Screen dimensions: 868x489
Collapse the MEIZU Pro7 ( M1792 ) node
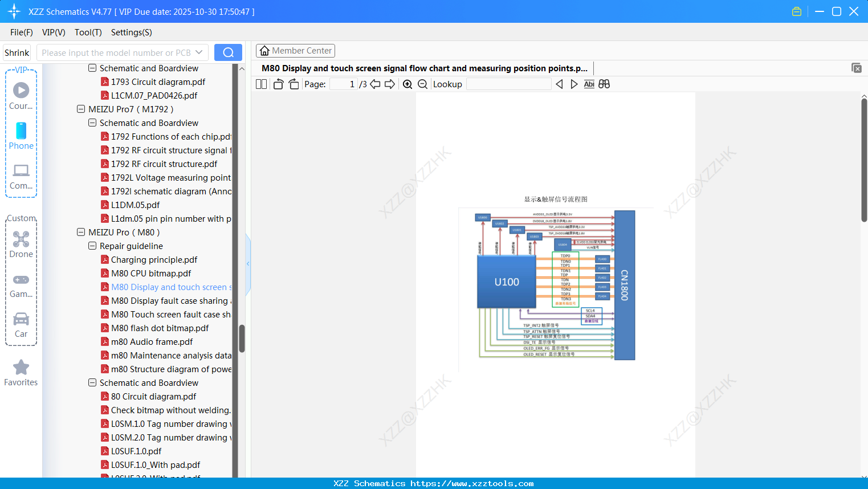pos(81,109)
